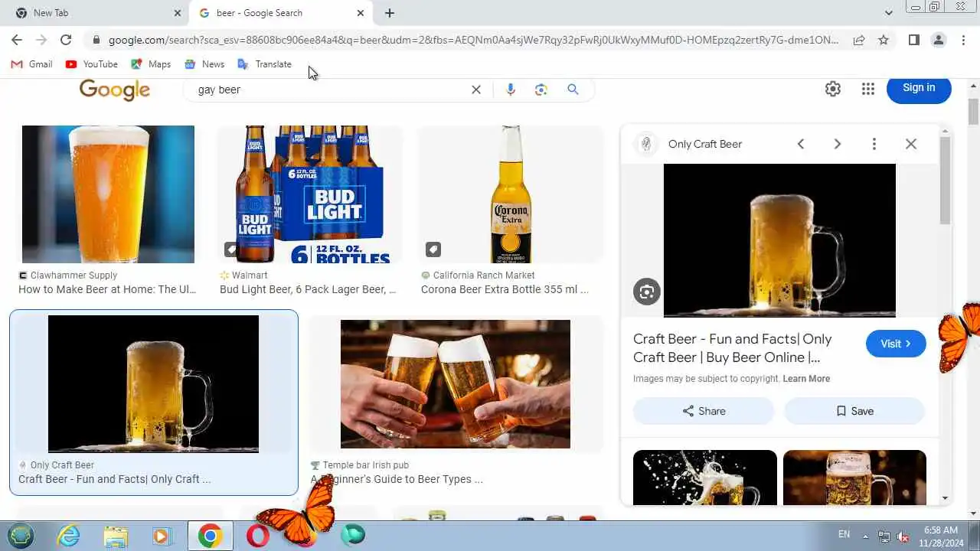Click the volume muted icon in system tray
980x551 pixels.
(903, 536)
